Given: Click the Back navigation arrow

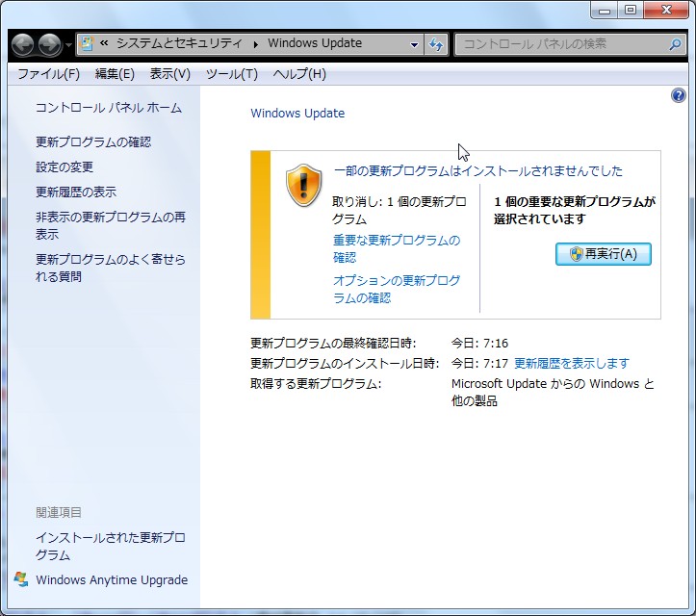Looking at the screenshot, I should coord(23,45).
